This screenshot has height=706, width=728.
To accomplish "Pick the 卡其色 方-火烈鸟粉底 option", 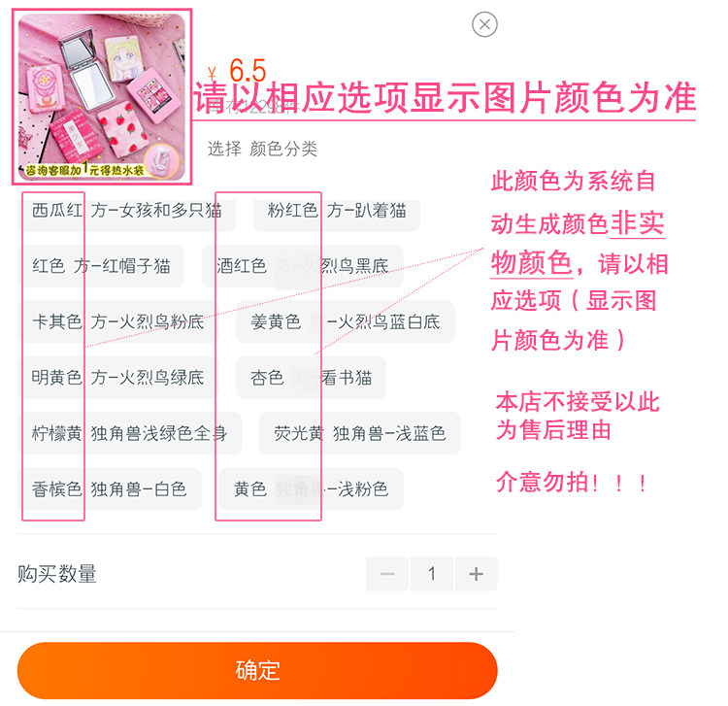I will (118, 321).
